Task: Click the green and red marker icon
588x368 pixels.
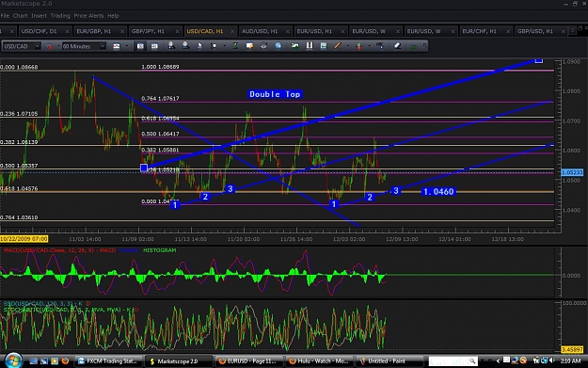Action: pyautogui.click(x=358, y=46)
